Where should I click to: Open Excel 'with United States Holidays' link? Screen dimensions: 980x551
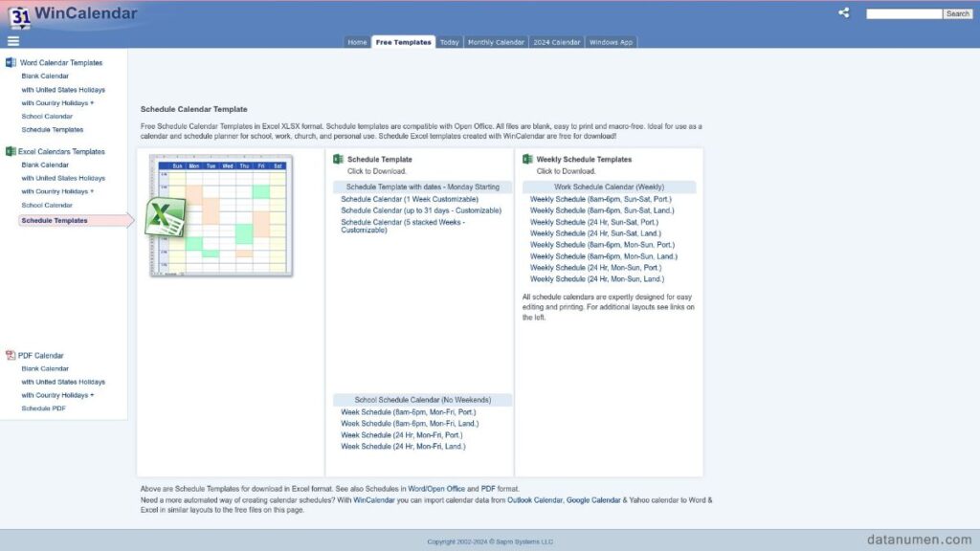click(63, 178)
